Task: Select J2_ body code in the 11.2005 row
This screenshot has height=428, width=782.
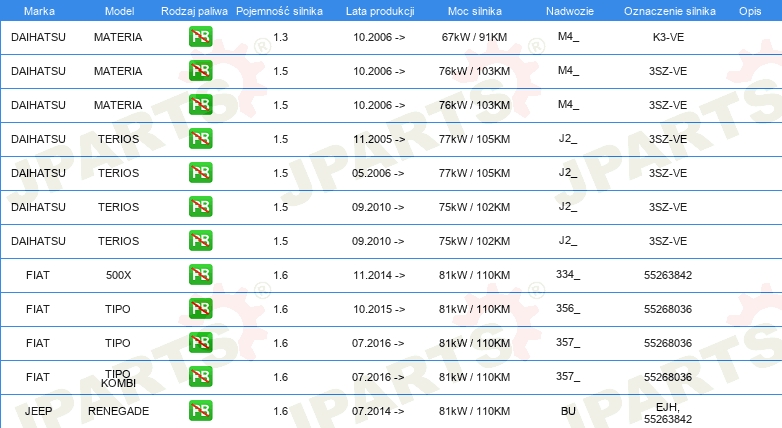Action: (568, 139)
